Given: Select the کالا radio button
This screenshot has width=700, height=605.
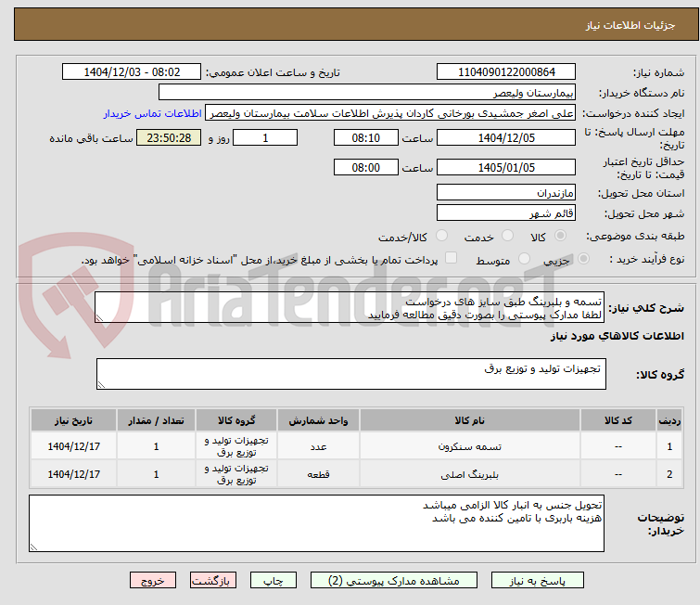Looking at the screenshot, I should click(560, 236).
